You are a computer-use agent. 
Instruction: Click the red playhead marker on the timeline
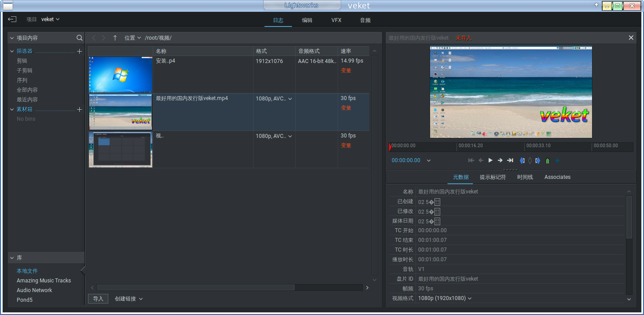[390, 147]
